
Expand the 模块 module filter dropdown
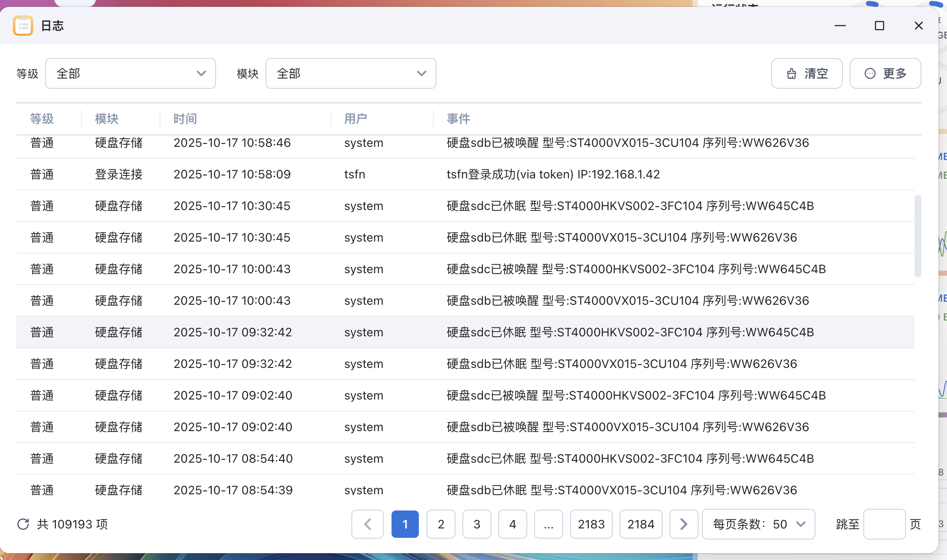(x=351, y=73)
